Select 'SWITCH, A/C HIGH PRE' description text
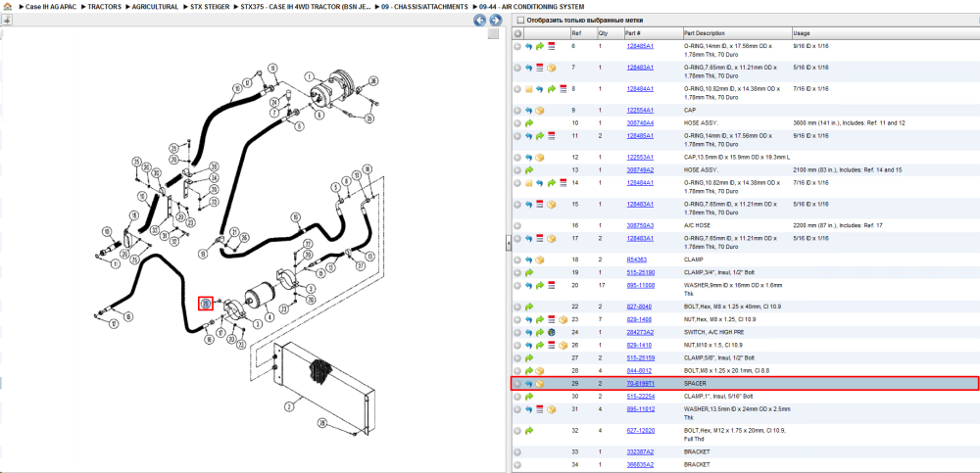The image size is (980, 473). tap(711, 332)
